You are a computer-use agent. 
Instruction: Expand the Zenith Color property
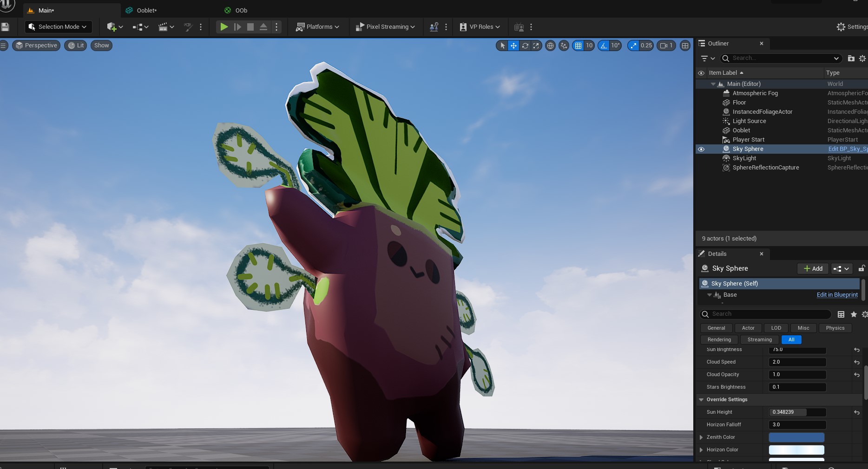pos(701,437)
